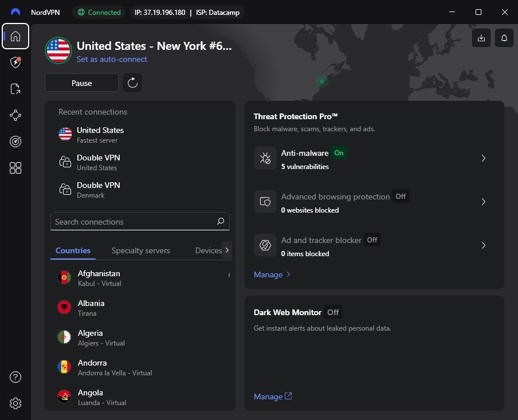
Task: Show more tabs with the right arrow
Action: [x=227, y=250]
